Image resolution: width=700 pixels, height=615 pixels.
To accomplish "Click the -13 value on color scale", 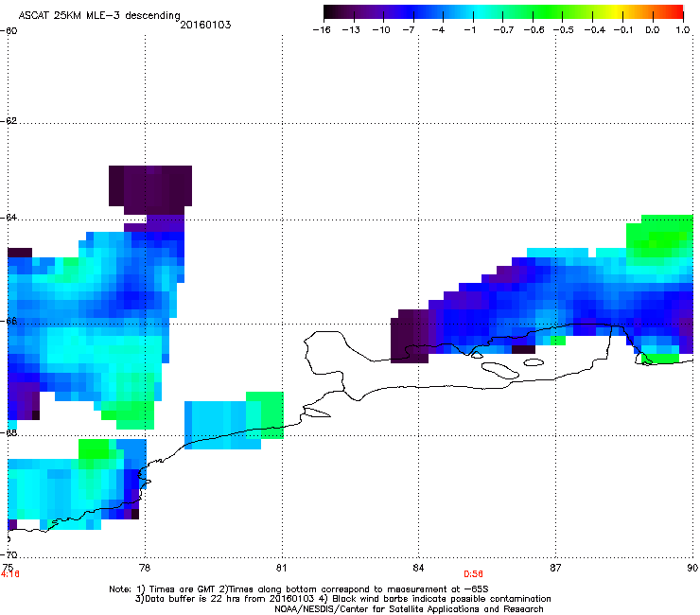I will pos(351,30).
